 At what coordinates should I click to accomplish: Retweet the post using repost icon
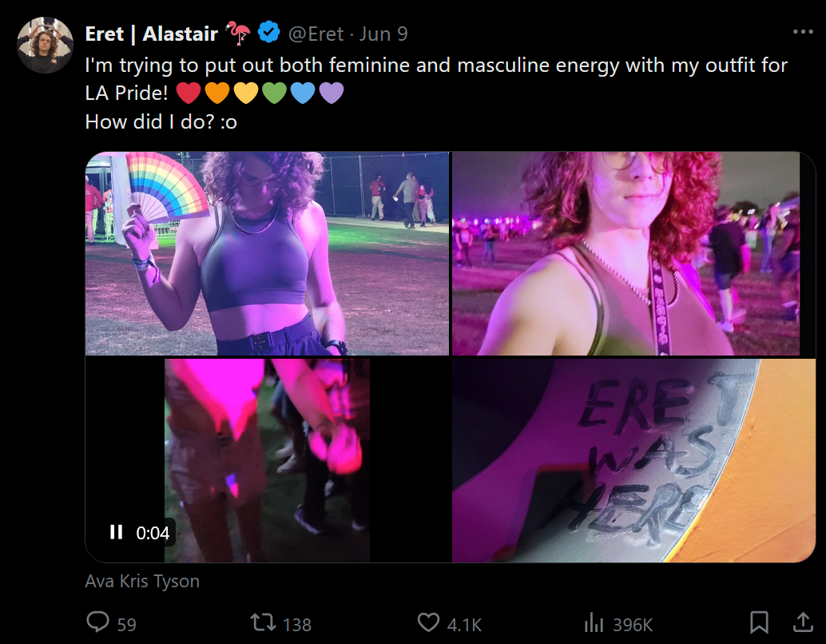263,622
